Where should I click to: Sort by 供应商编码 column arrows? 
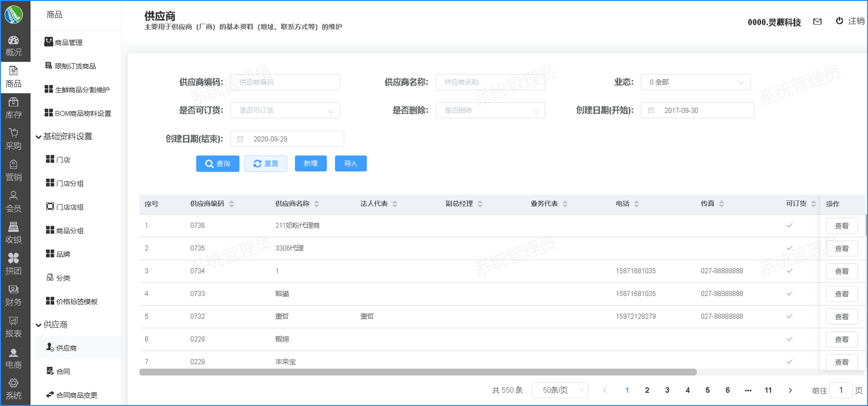[x=231, y=204]
